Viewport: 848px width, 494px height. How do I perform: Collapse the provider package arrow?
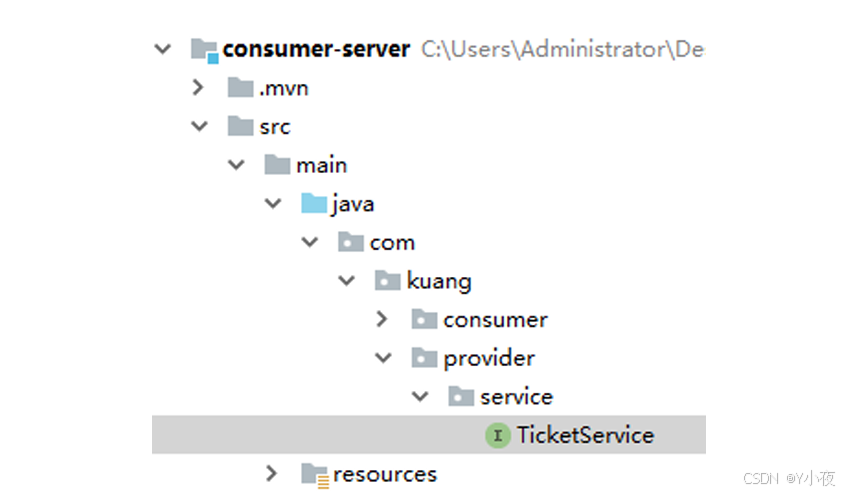[383, 358]
